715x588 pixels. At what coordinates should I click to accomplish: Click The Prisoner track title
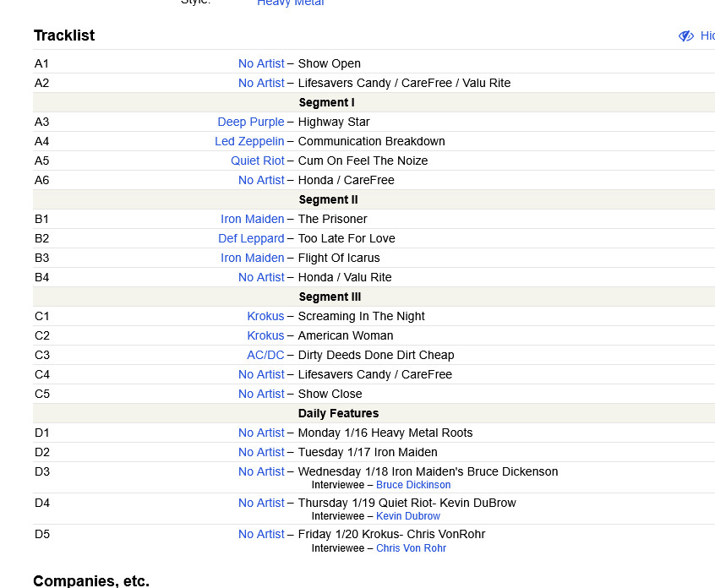pyautogui.click(x=332, y=220)
